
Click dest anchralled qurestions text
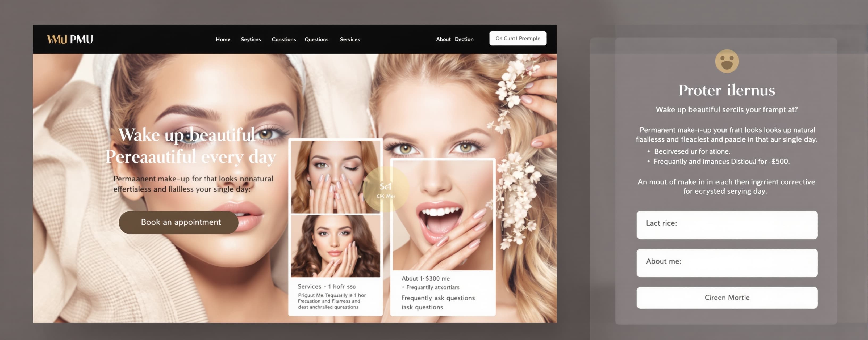328,307
